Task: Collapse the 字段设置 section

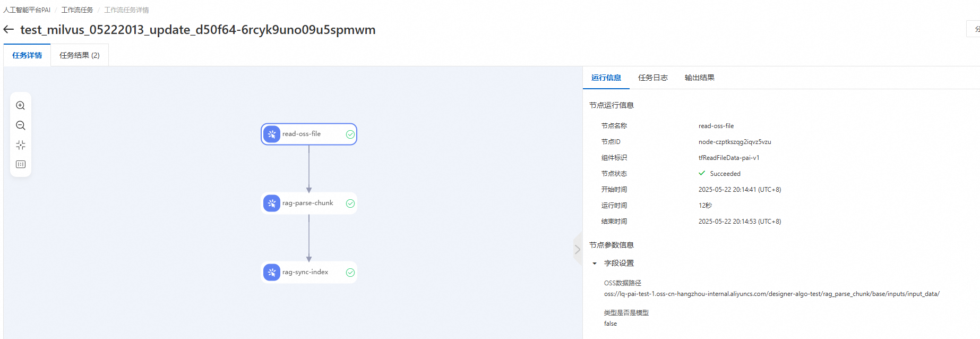Action: [x=595, y=264]
